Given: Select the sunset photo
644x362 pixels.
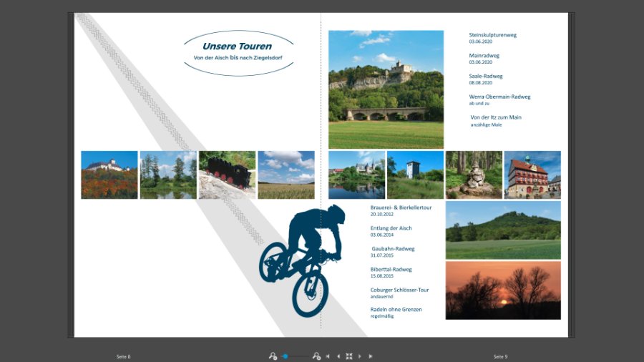Looking at the screenshot, I should (x=503, y=290).
